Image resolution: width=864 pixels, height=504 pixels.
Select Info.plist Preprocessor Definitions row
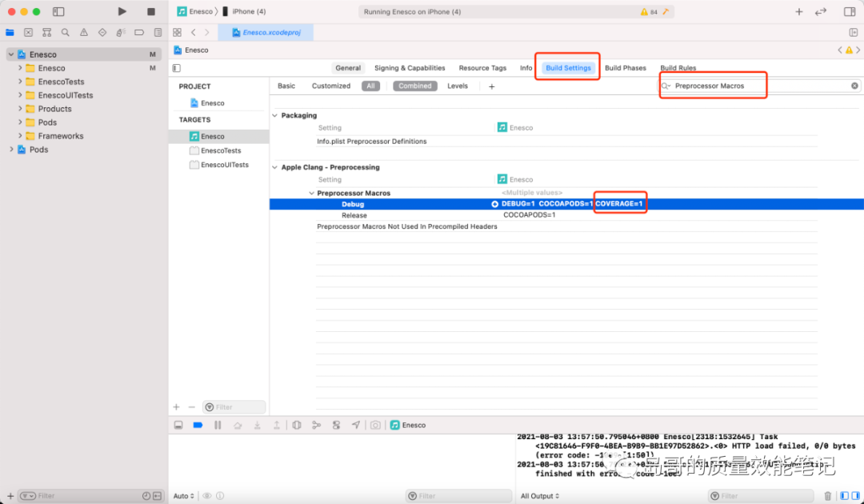point(371,142)
